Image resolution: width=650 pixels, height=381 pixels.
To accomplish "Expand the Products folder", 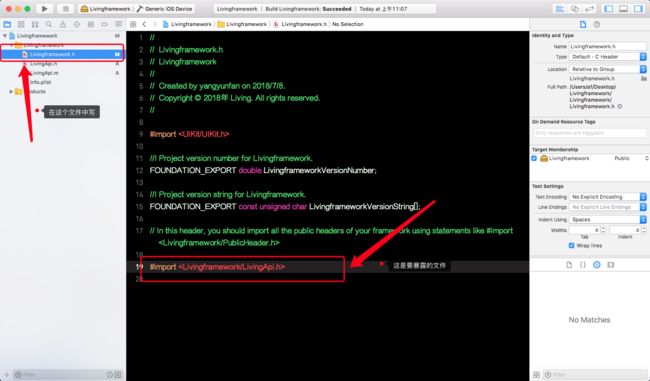I will (11, 92).
